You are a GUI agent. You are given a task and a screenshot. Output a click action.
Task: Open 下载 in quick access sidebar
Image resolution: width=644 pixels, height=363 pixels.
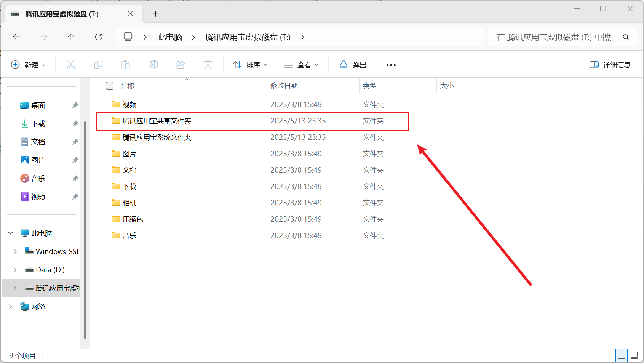(x=38, y=124)
